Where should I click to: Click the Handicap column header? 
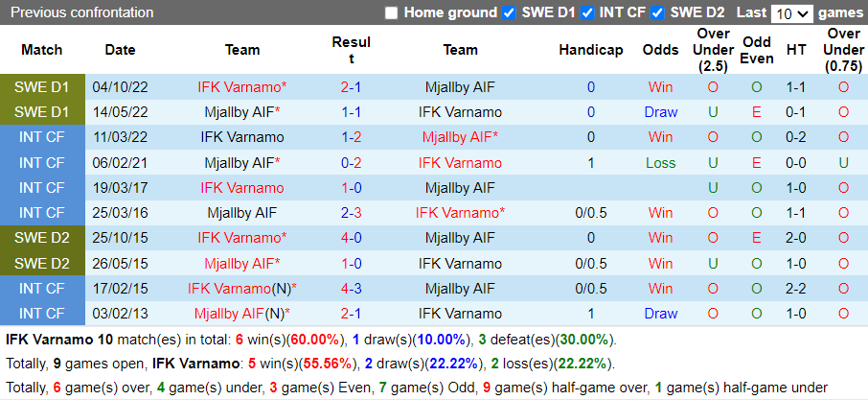pos(590,50)
